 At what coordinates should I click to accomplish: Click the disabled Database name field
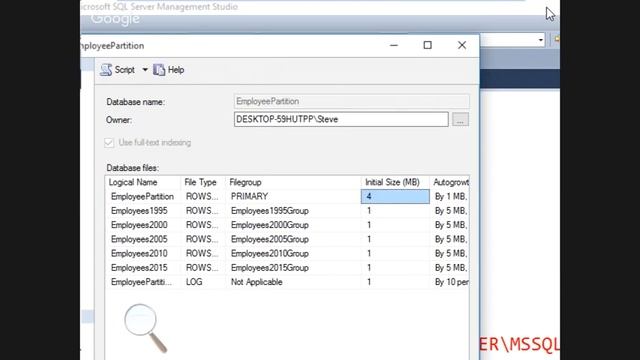(x=351, y=101)
